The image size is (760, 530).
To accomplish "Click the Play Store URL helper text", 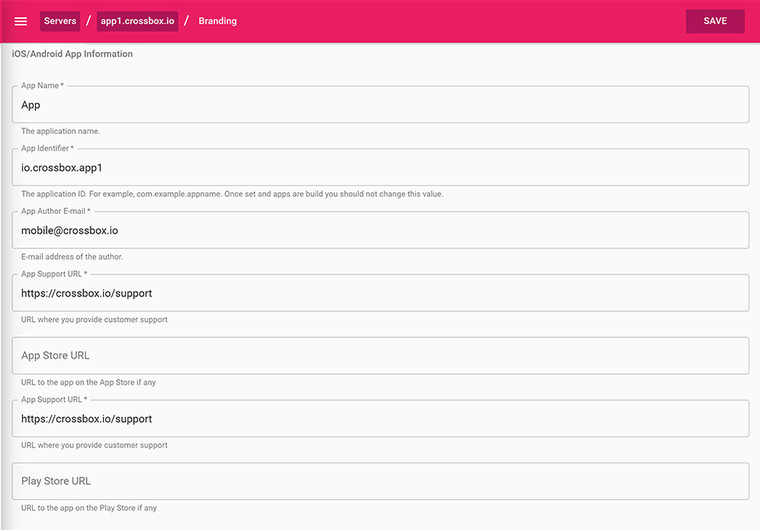I will 89,508.
